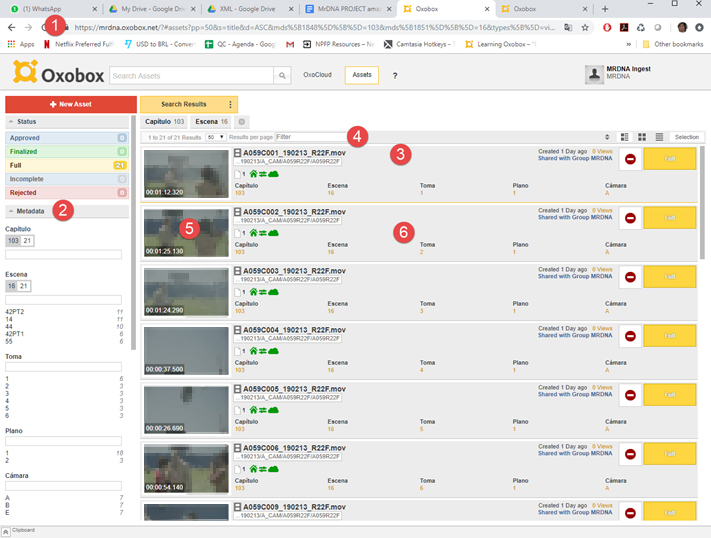Open the OxoCloud menu item
The width and height of the screenshot is (711, 538).
tap(317, 75)
